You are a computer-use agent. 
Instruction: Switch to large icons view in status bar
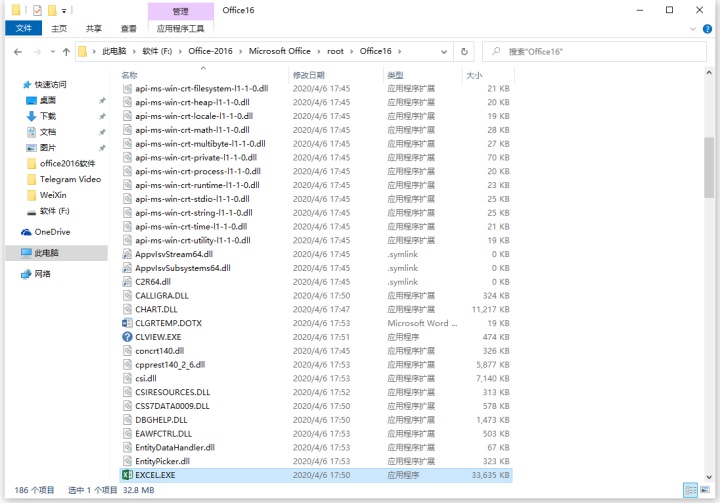(705, 490)
